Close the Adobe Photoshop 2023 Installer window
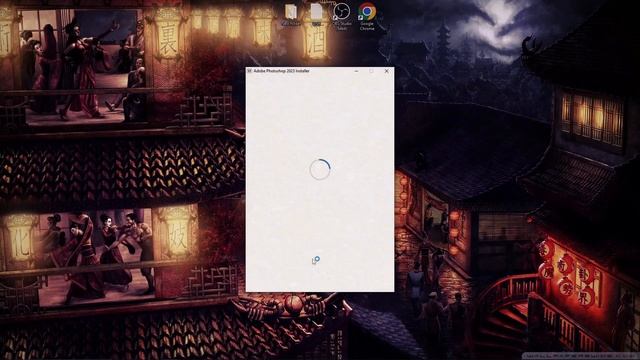This screenshot has height=360, width=640. tap(387, 71)
